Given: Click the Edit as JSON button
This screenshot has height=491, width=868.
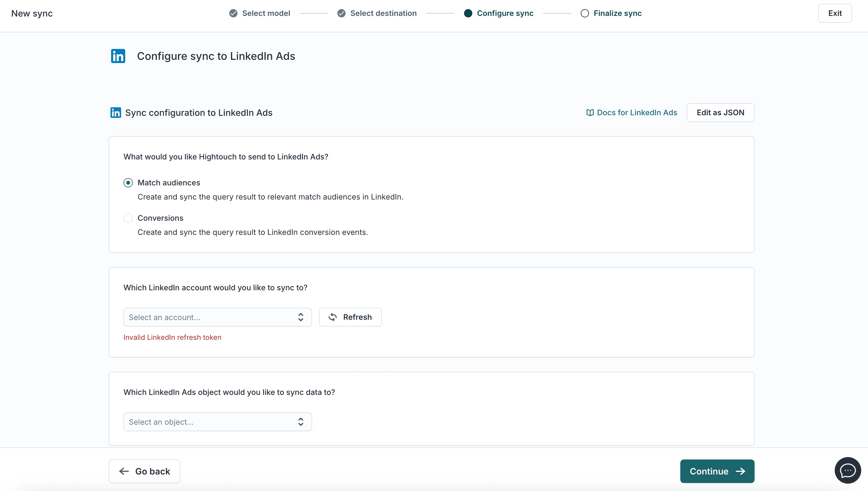Looking at the screenshot, I should (720, 113).
